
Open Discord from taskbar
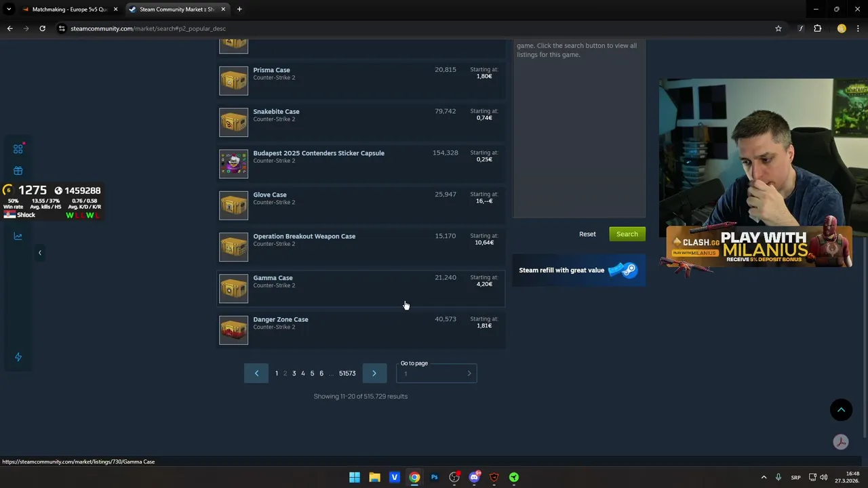click(474, 477)
